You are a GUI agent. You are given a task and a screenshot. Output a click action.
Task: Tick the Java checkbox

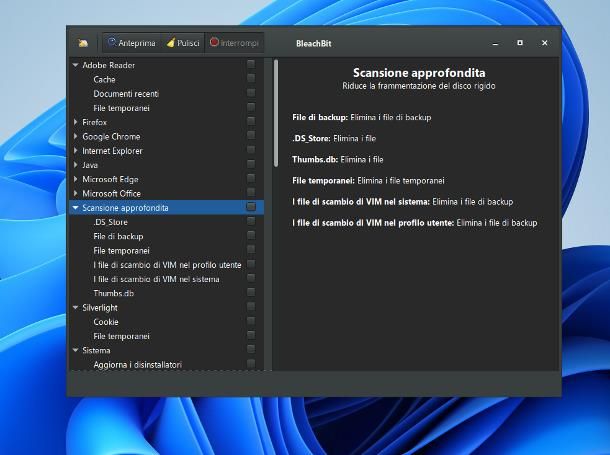point(251,164)
